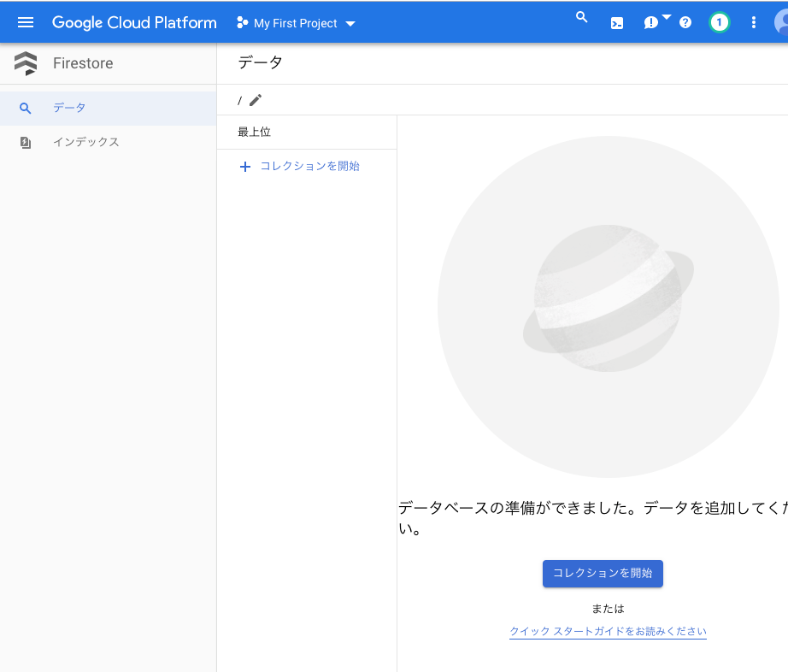Click the Google Cloud Platform logo text
The image size is (788, 672).
pyautogui.click(x=134, y=22)
